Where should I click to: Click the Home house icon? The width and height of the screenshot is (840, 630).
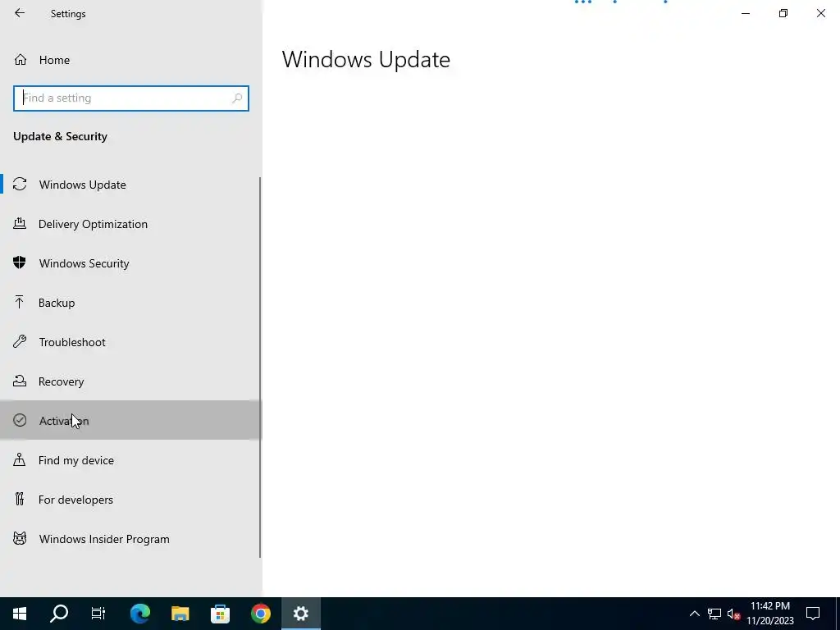click(21, 59)
